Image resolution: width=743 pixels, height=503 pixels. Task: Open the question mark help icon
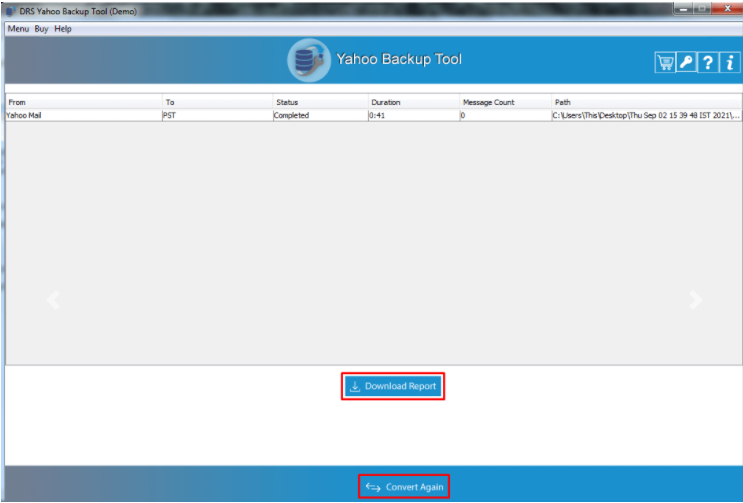707,62
